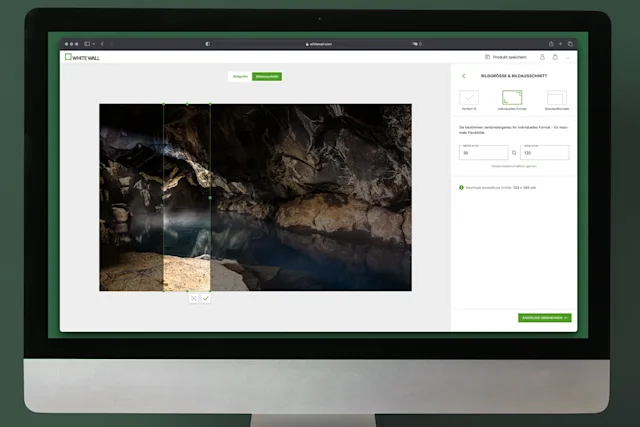Image resolution: width=640 pixels, height=427 pixels.
Task: Open the Safari share icon
Action: click(x=551, y=44)
